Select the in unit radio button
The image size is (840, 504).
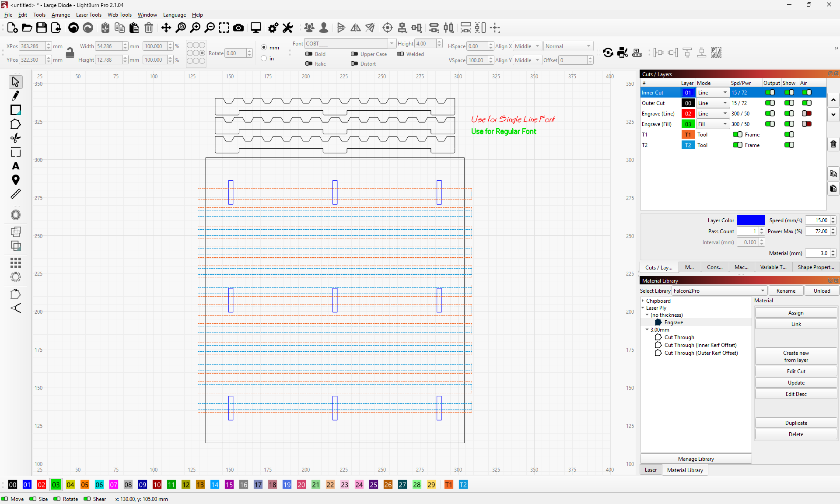[264, 58]
